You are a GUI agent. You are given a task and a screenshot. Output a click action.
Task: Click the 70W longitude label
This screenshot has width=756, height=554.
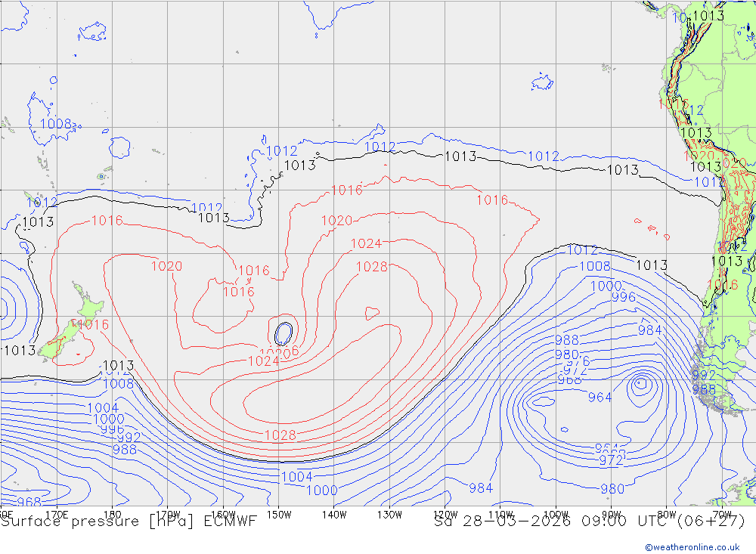pos(722,515)
